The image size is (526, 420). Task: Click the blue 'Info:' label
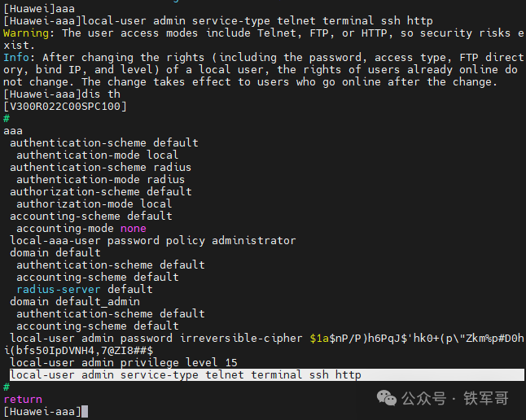click(20, 58)
